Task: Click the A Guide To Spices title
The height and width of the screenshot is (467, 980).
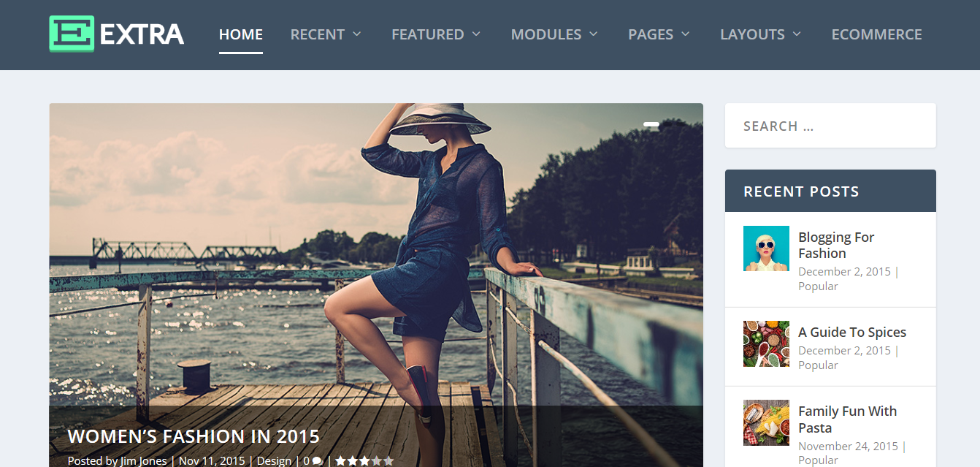Action: tap(852, 333)
